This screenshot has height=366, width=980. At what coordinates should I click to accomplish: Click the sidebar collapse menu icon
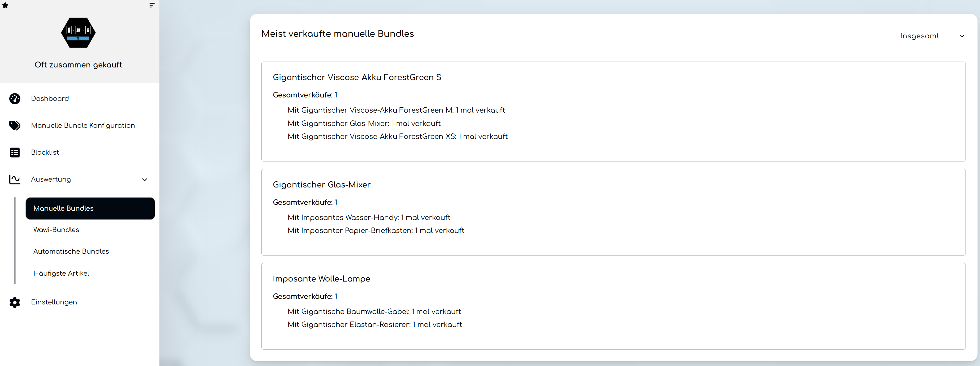pyautogui.click(x=152, y=5)
